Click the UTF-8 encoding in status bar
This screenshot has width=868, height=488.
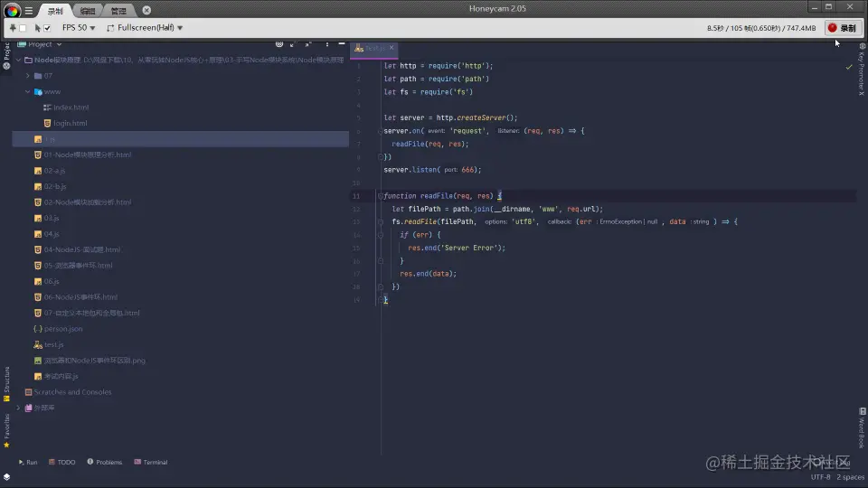(x=820, y=477)
